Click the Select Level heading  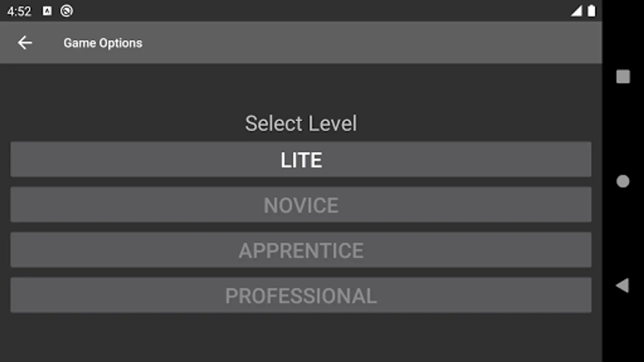301,123
